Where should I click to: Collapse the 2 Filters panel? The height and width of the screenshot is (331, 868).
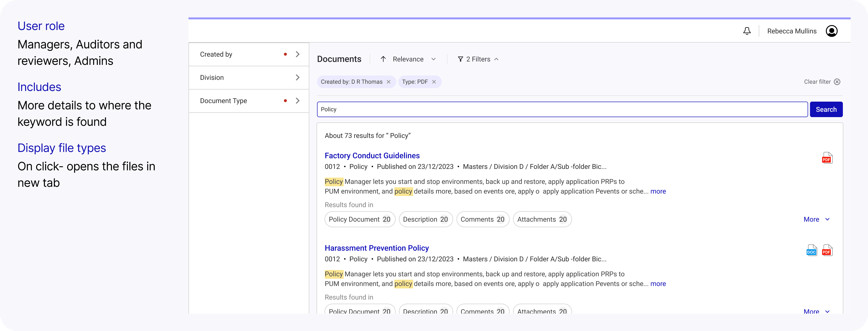click(496, 59)
